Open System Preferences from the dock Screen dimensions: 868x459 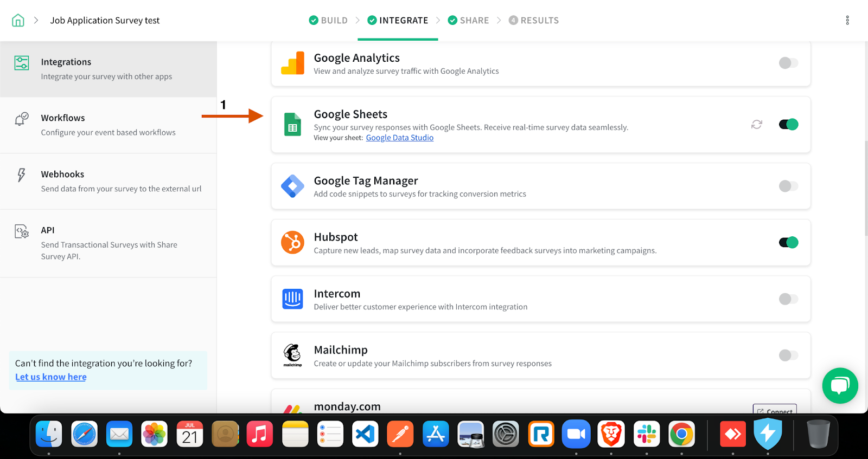[x=506, y=434]
